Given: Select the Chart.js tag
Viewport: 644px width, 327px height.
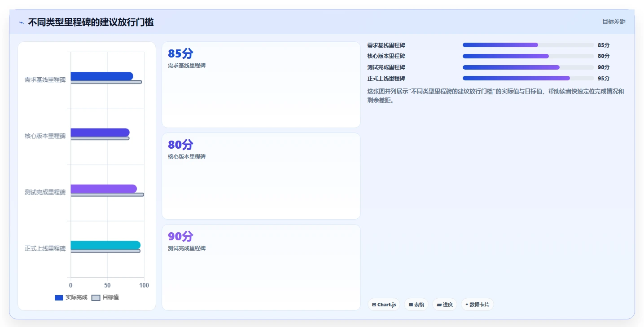Looking at the screenshot, I should (x=384, y=305).
